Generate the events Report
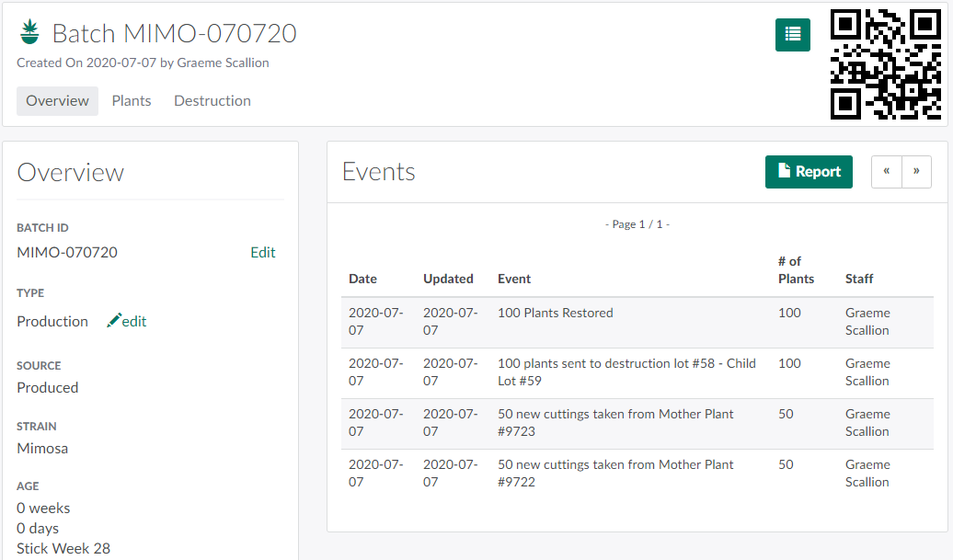 pos(809,172)
